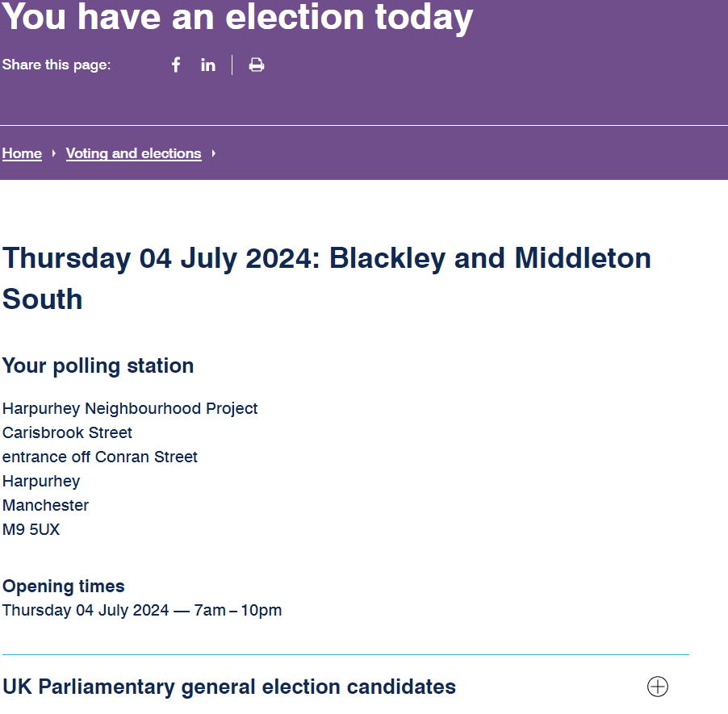728x714 pixels.
Task: Click the 'Your polling station' heading
Action: point(98,365)
